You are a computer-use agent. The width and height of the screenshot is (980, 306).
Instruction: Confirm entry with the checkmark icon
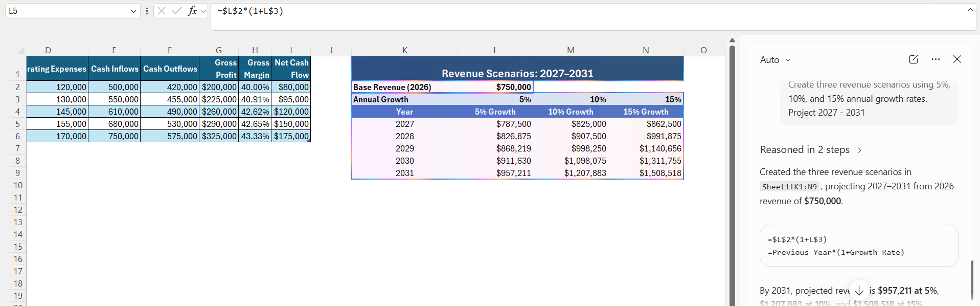pyautogui.click(x=177, y=11)
